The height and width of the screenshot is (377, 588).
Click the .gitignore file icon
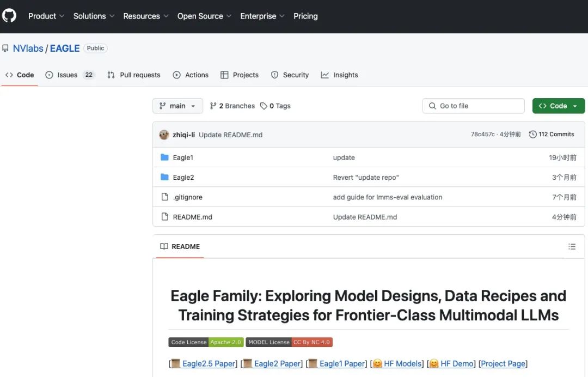click(164, 197)
